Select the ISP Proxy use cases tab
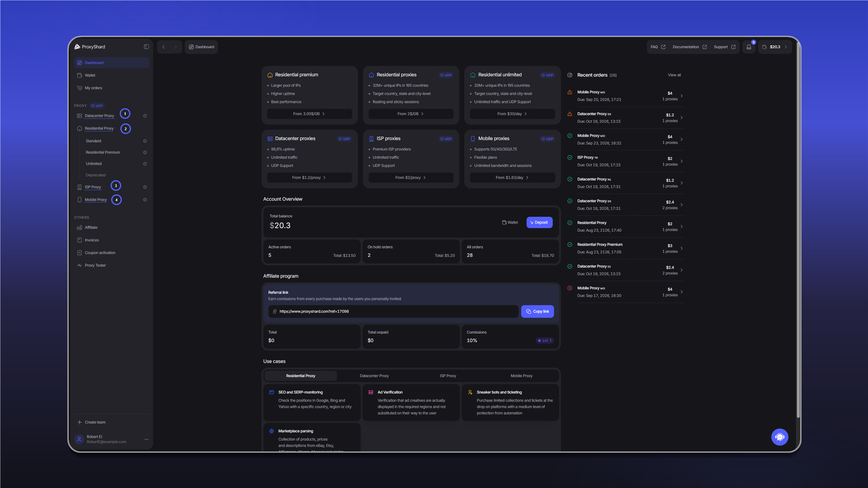Screen dimensions: 868x488 coord(448,376)
